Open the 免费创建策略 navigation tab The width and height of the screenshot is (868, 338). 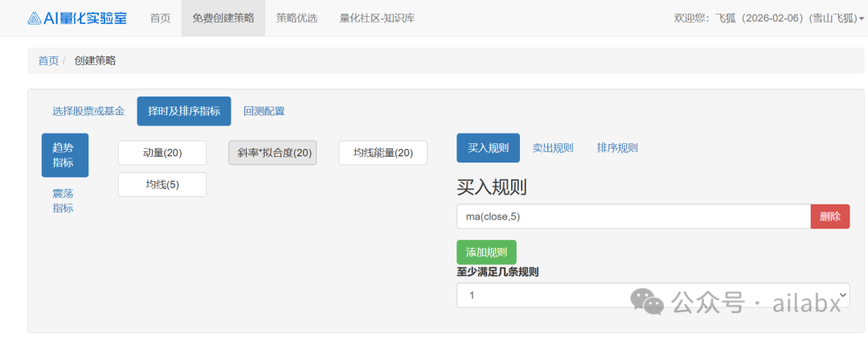[x=223, y=18]
